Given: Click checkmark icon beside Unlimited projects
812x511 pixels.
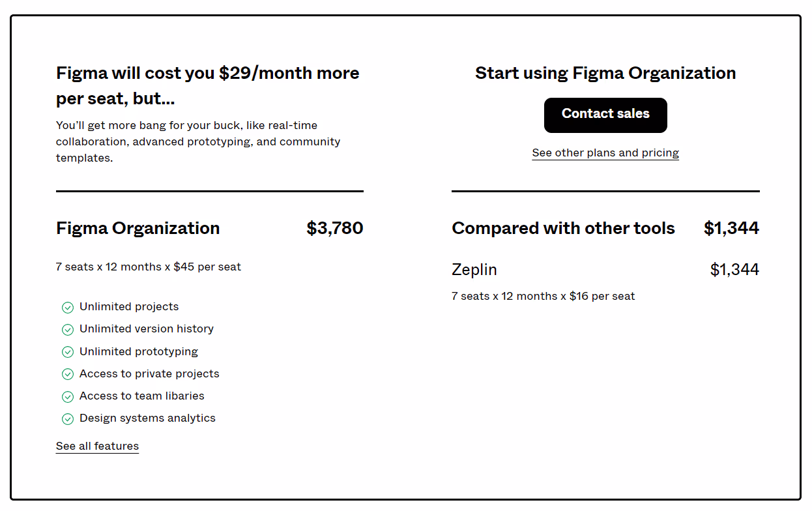Looking at the screenshot, I should 68,308.
